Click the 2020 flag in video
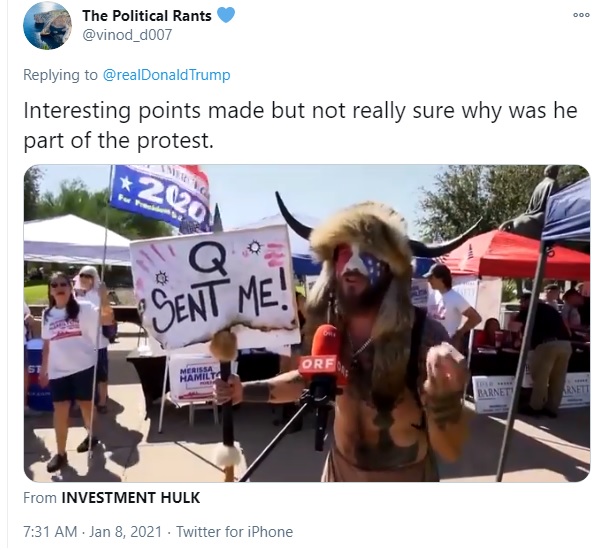The height and width of the screenshot is (550, 601). pos(161,199)
